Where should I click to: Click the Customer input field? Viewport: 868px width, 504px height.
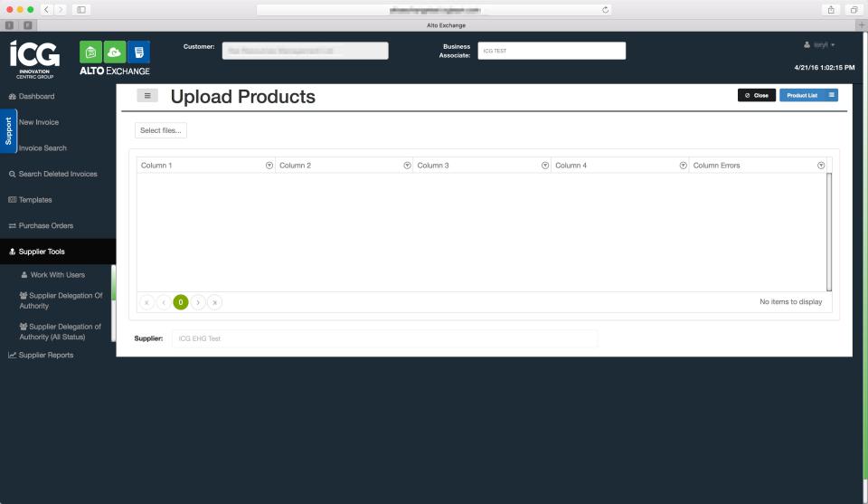coord(305,51)
